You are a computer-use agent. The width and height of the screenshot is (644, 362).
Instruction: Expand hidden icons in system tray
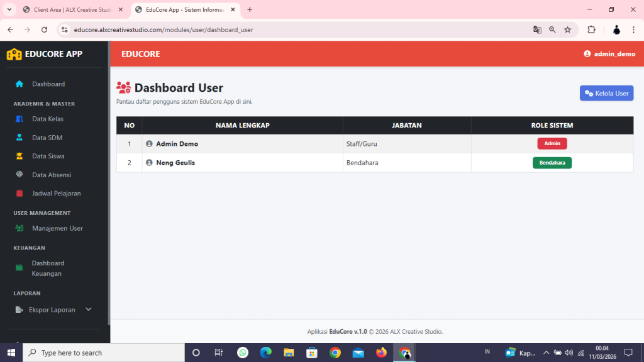click(546, 352)
